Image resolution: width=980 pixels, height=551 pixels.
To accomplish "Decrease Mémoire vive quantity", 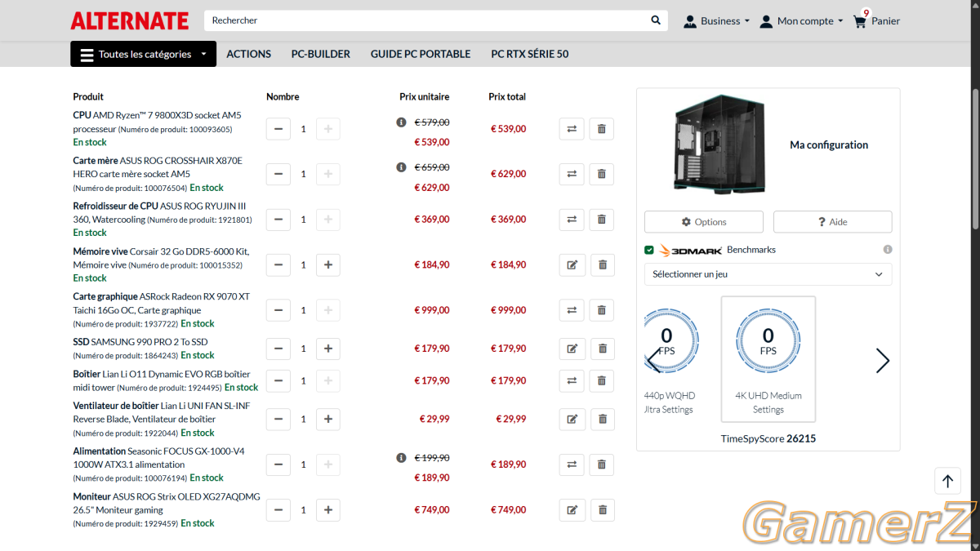I will point(278,264).
